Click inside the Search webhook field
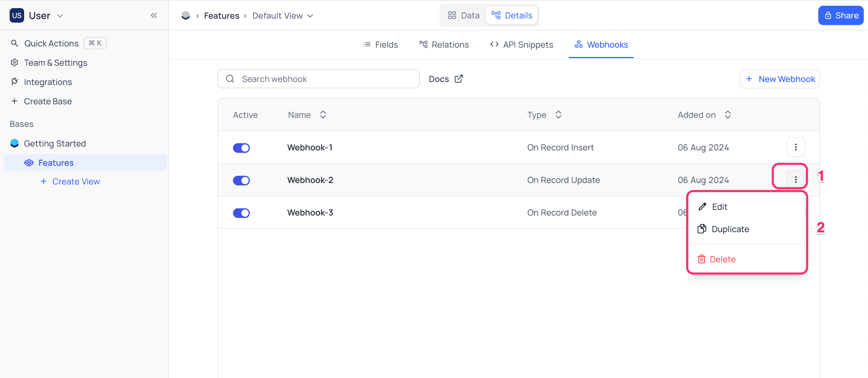 pos(319,78)
